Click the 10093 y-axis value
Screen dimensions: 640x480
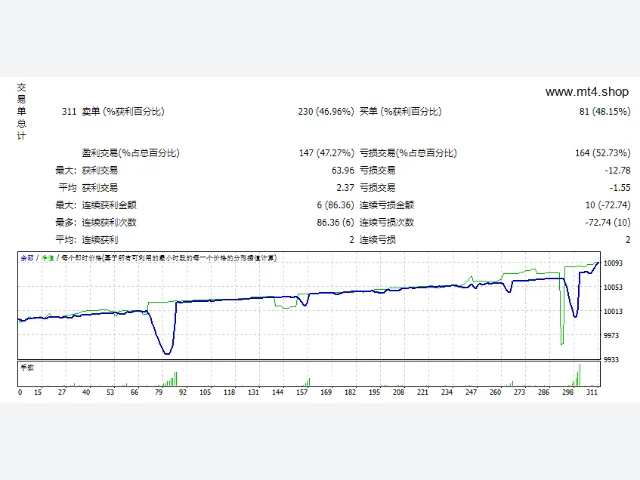point(613,263)
